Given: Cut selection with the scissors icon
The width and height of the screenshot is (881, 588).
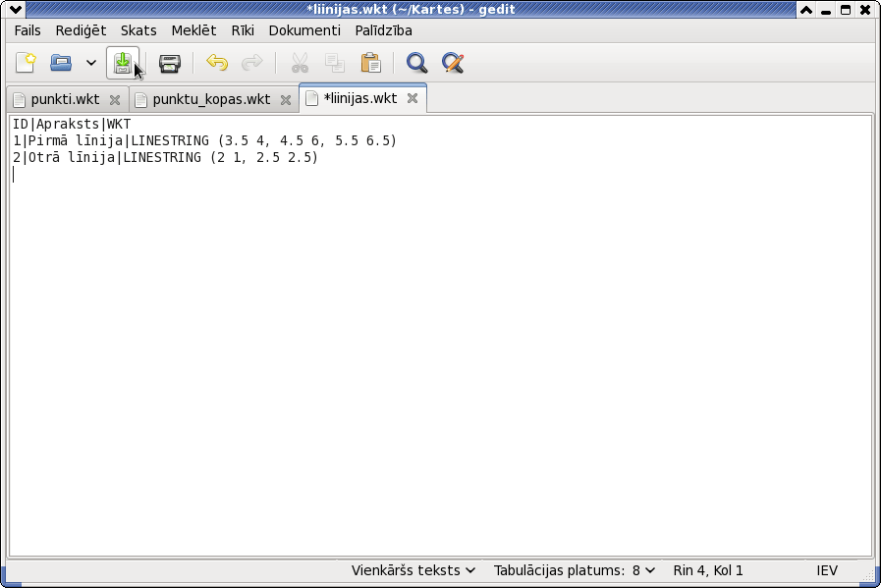Looking at the screenshot, I should point(300,63).
